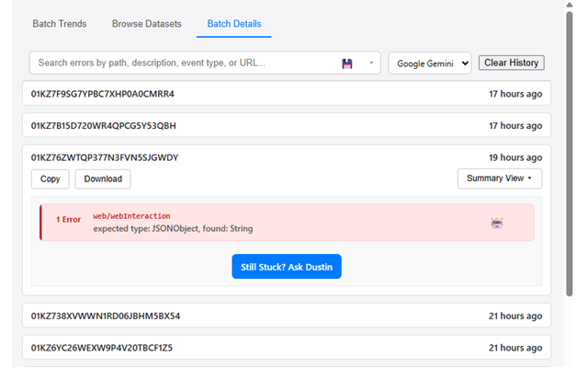The image size is (588, 368).
Task: Click Still Stuck? Ask Dustin button
Action: coord(287,267)
